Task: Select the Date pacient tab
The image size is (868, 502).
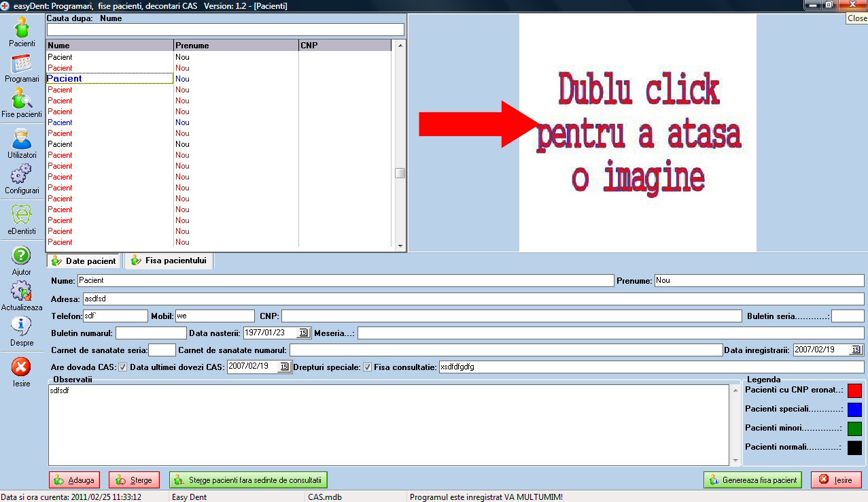Action: point(84,261)
